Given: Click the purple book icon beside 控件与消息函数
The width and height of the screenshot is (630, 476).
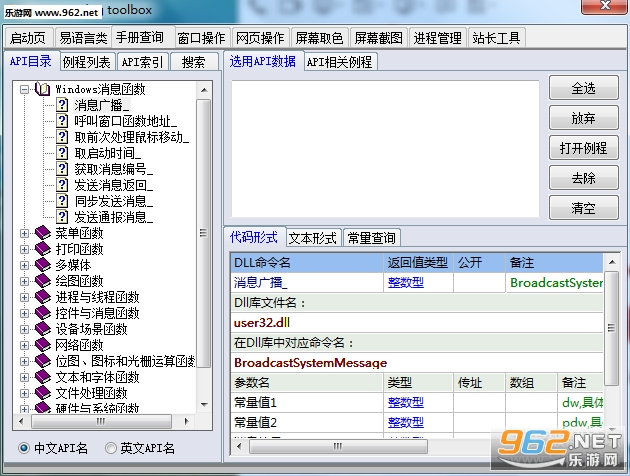Looking at the screenshot, I should pyautogui.click(x=43, y=313).
